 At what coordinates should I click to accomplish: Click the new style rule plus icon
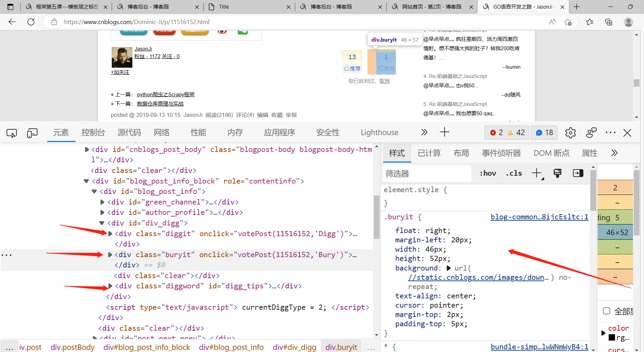pyautogui.click(x=537, y=173)
